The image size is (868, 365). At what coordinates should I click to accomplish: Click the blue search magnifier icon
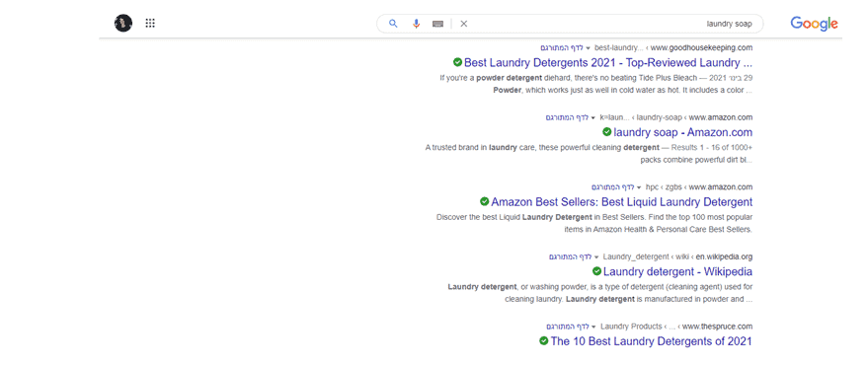(393, 24)
